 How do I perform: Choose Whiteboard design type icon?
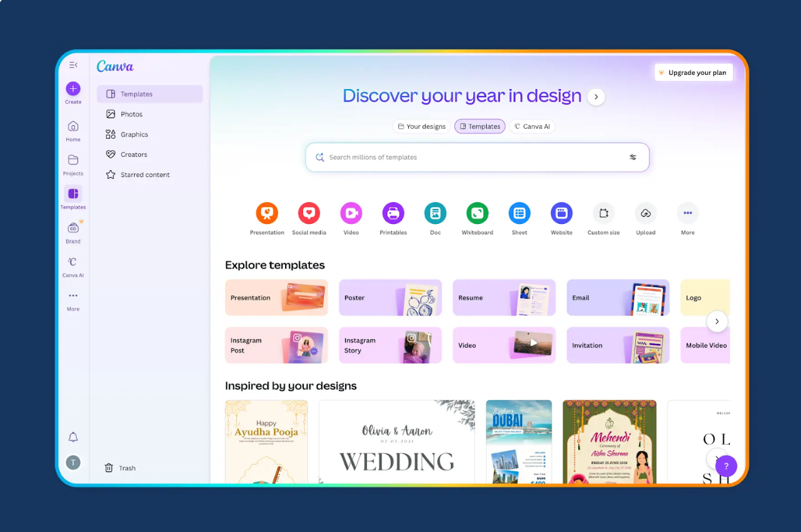pos(478,213)
